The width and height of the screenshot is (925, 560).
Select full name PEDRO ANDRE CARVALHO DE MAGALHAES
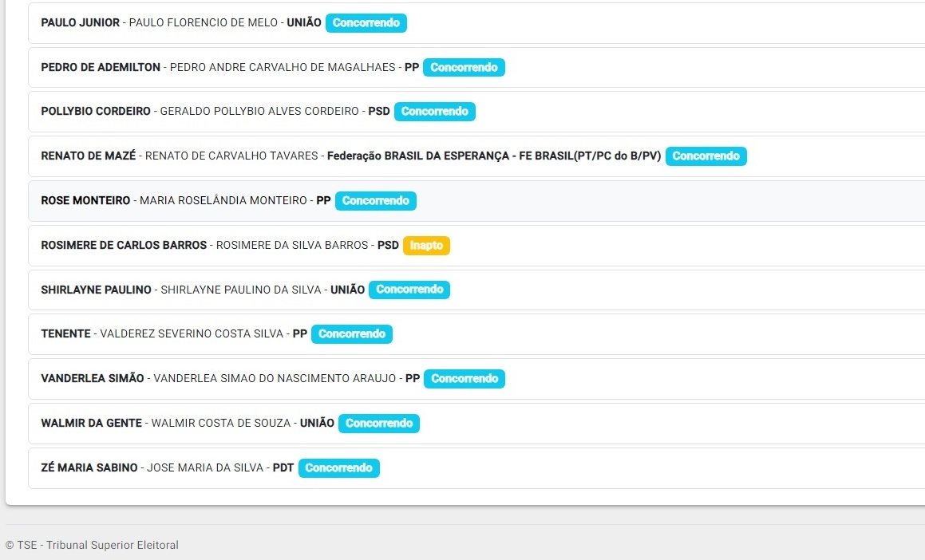click(283, 67)
